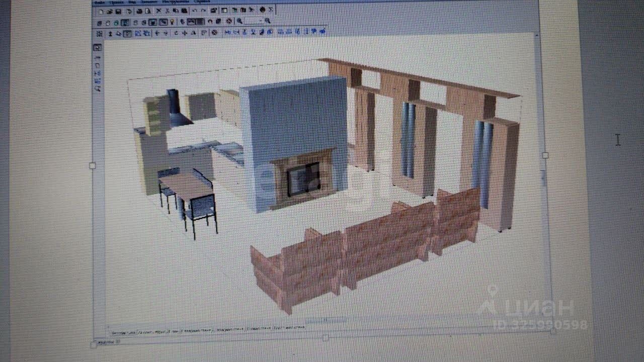644x362 pixels.
Task: Toggle the pressed view mode button in second toolbar row
Action: (x=124, y=23)
